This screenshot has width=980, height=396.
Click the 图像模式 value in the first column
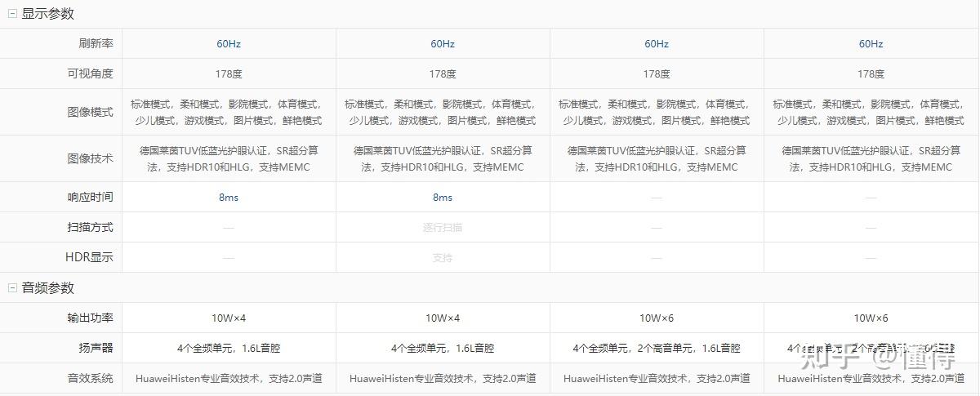(x=229, y=112)
